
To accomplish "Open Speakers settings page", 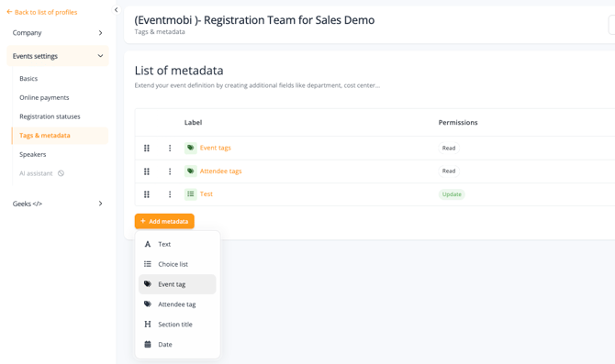I will pyautogui.click(x=33, y=154).
